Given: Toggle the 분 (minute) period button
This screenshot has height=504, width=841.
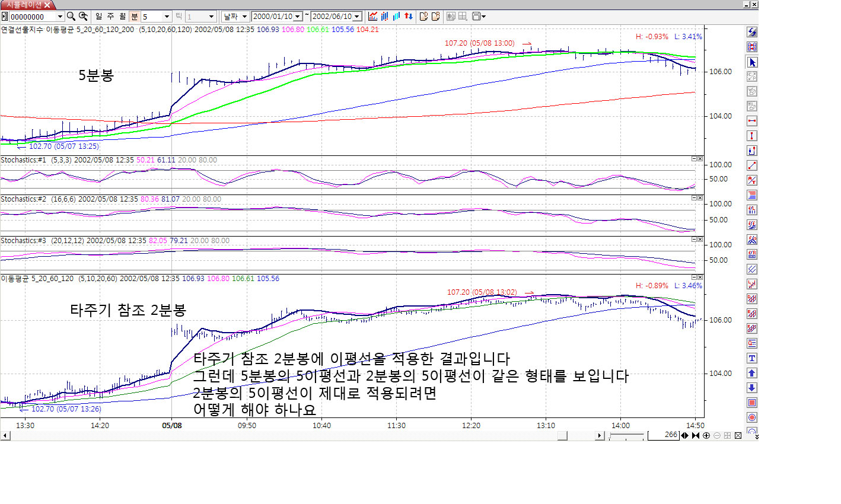Looking at the screenshot, I should pyautogui.click(x=134, y=17).
